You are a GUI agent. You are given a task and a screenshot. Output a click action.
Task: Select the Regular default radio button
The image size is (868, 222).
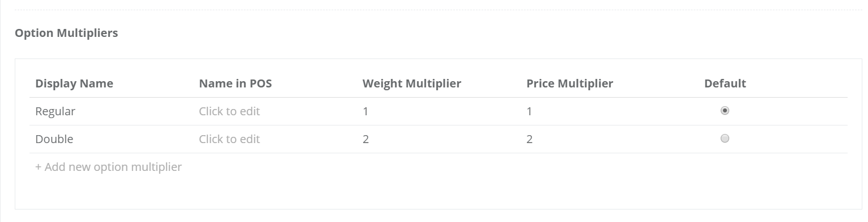pyautogui.click(x=724, y=111)
